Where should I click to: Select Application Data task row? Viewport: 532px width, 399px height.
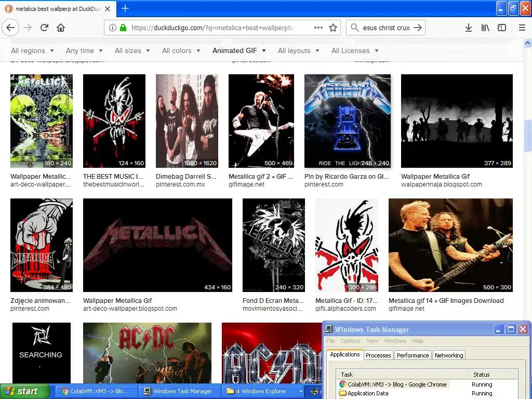427,393
